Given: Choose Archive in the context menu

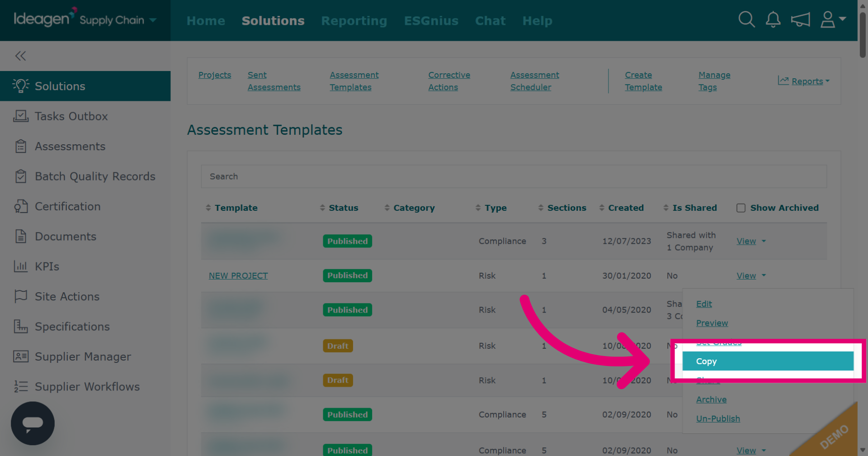Looking at the screenshot, I should click(711, 399).
